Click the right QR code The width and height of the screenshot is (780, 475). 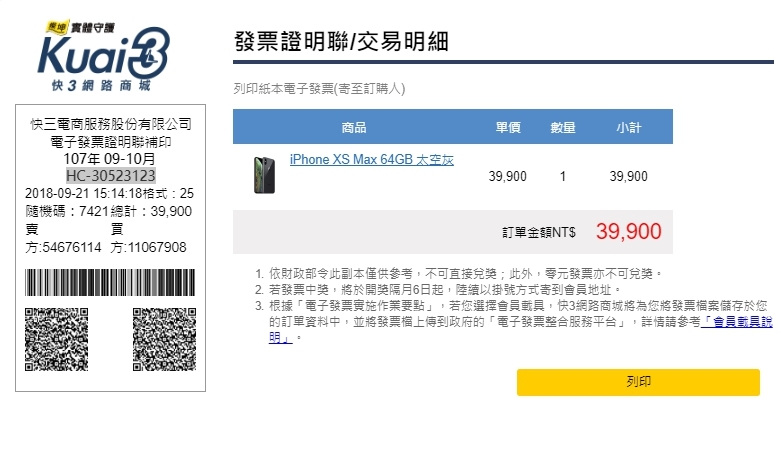(x=164, y=339)
